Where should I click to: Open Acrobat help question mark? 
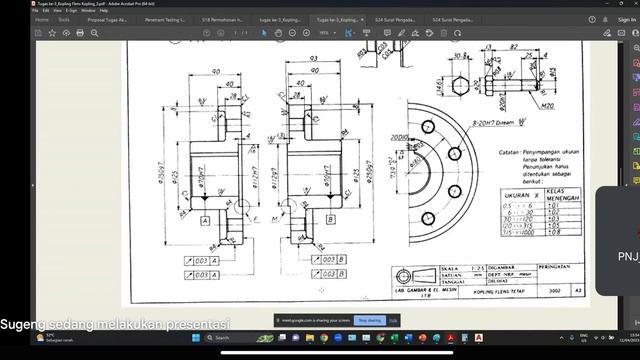(x=592, y=20)
